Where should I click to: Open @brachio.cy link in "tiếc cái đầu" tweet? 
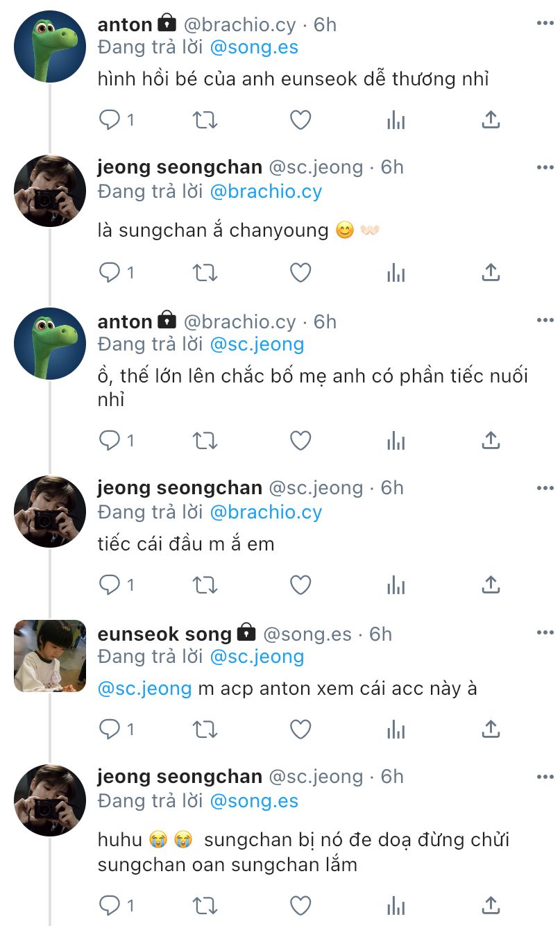(x=266, y=512)
